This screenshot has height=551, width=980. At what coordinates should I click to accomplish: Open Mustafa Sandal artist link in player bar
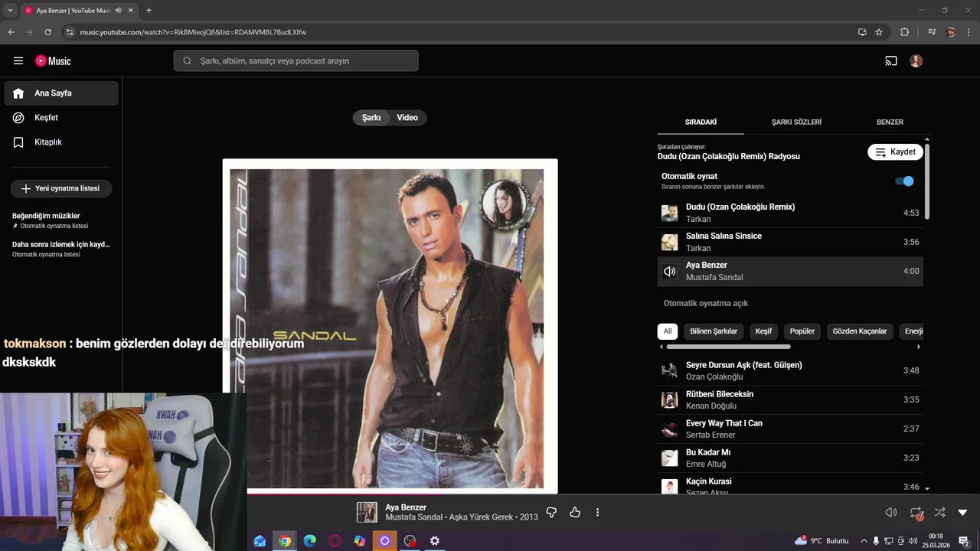pos(413,517)
